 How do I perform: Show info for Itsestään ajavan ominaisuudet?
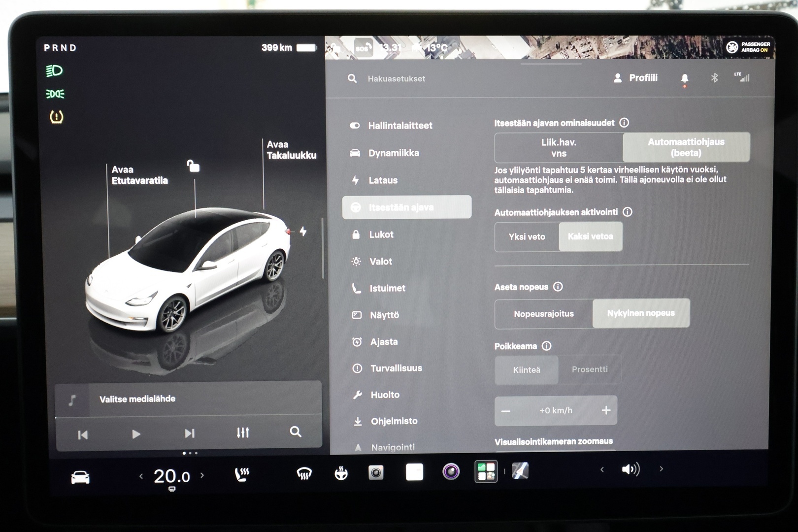624,123
